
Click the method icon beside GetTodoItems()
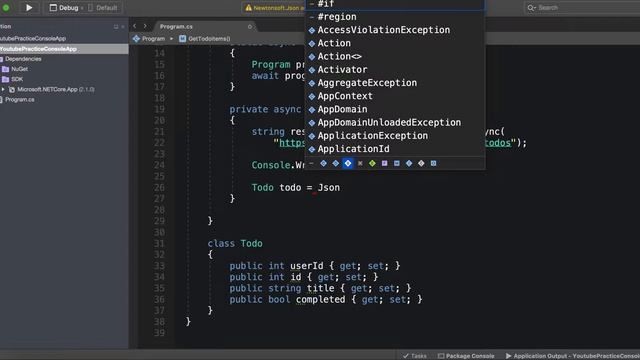pyautogui.click(x=182, y=39)
